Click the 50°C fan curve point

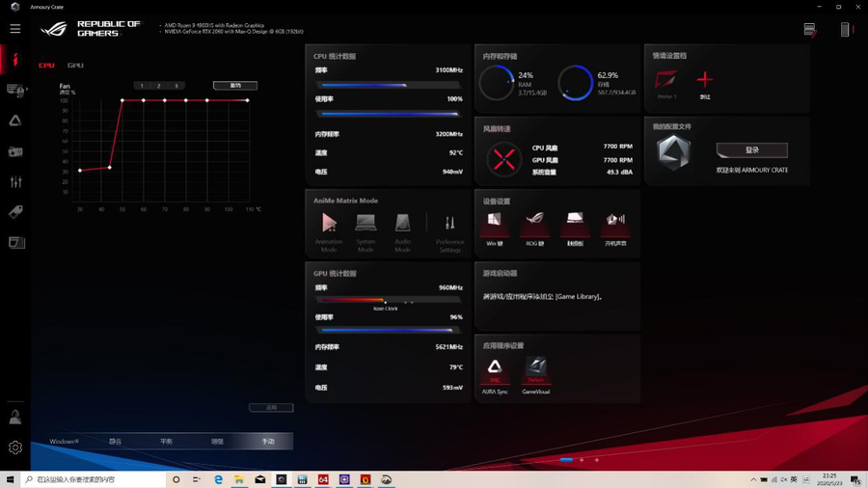pyautogui.click(x=122, y=100)
